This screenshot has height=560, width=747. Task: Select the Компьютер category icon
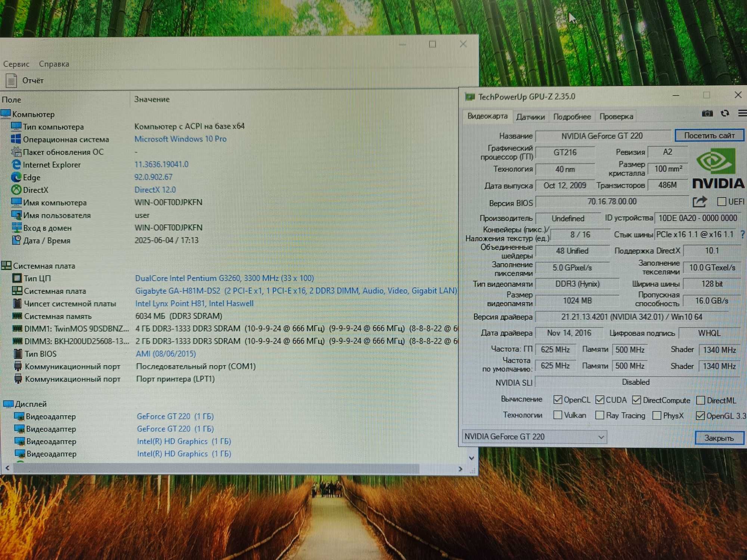(6, 114)
